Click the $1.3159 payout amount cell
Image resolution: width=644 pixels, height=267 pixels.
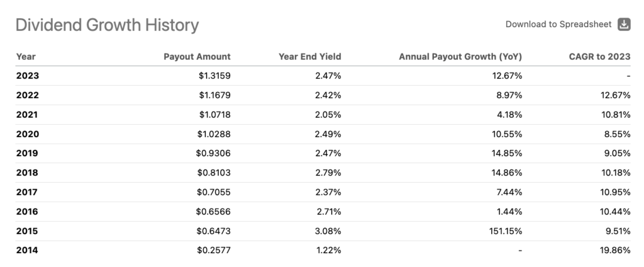pos(213,76)
